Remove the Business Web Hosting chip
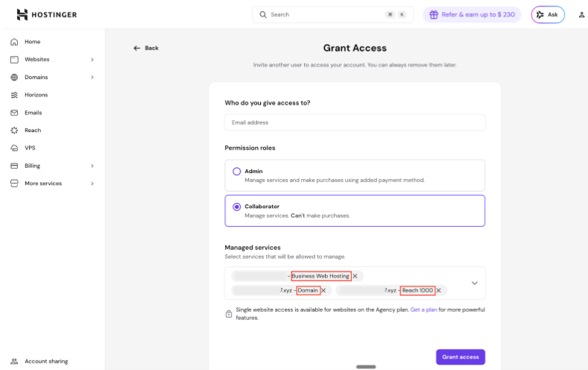The width and height of the screenshot is (588, 370). click(x=355, y=276)
